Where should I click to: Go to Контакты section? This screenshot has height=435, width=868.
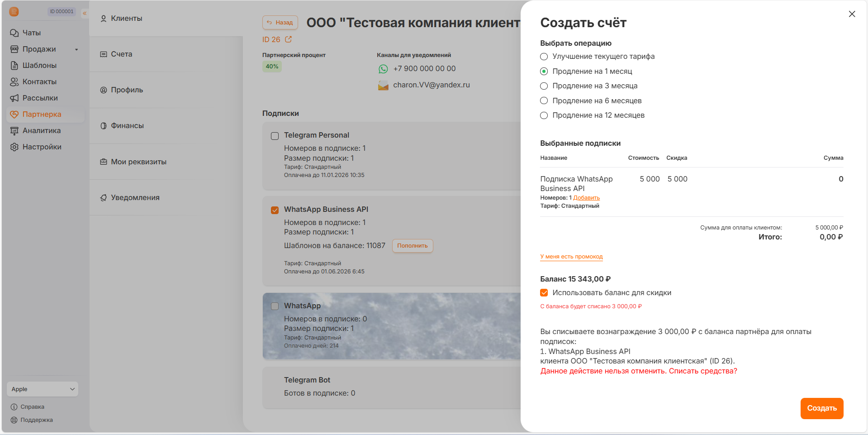tap(40, 82)
